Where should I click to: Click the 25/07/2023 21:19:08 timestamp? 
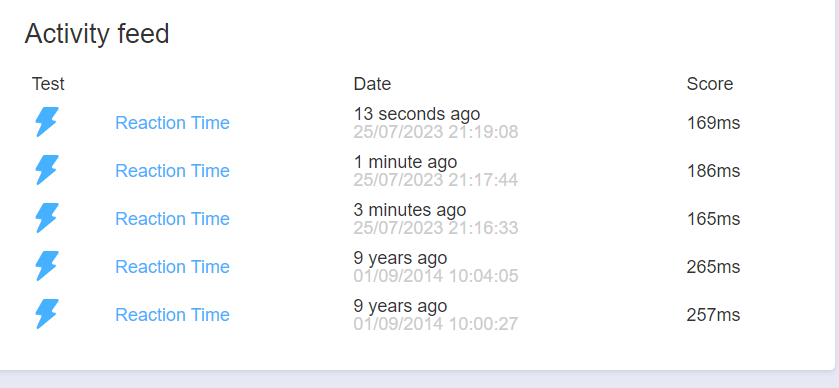[436, 132]
